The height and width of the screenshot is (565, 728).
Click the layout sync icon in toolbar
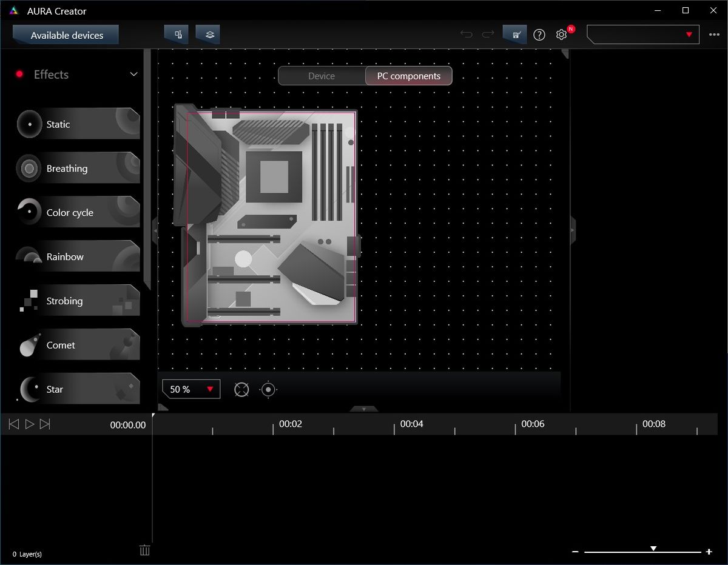pos(177,35)
